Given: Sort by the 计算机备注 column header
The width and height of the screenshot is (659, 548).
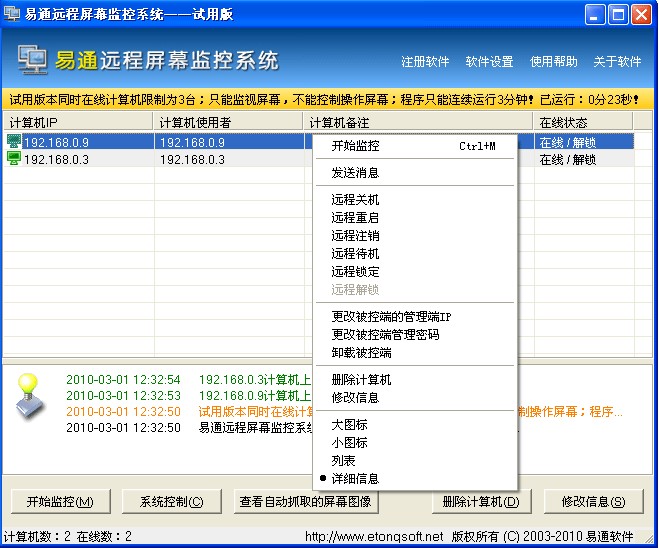Looking at the screenshot, I should pyautogui.click(x=418, y=122).
